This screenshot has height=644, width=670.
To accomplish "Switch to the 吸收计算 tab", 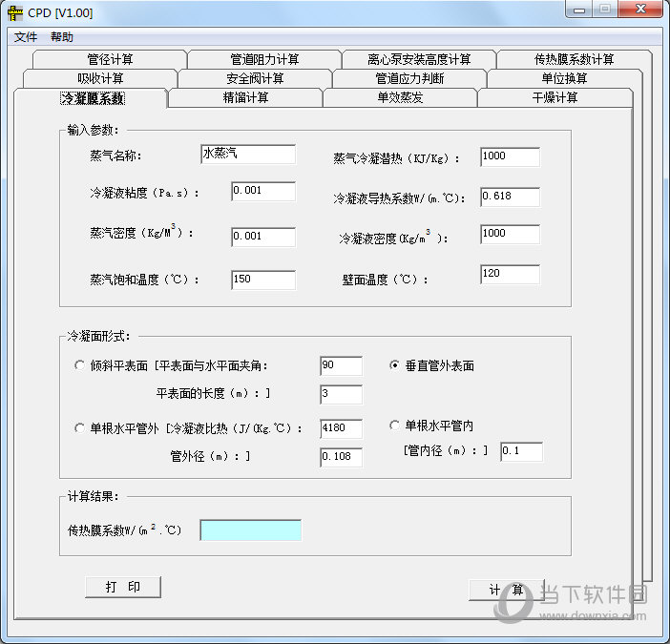I will tap(100, 78).
